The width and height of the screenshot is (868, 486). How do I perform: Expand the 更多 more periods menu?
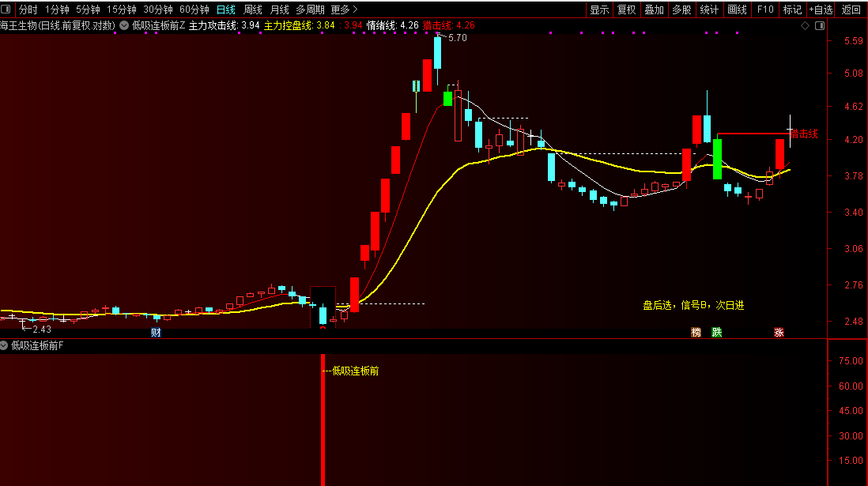pyautogui.click(x=345, y=9)
